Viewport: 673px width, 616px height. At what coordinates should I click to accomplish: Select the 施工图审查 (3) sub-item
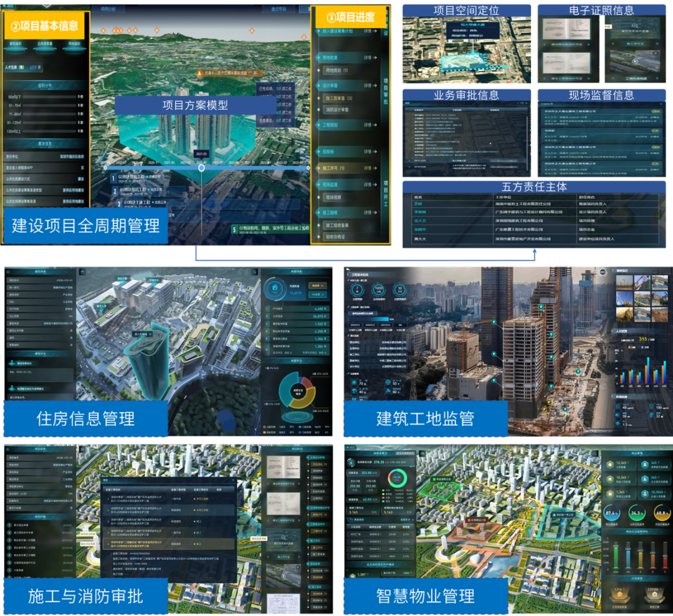338,99
